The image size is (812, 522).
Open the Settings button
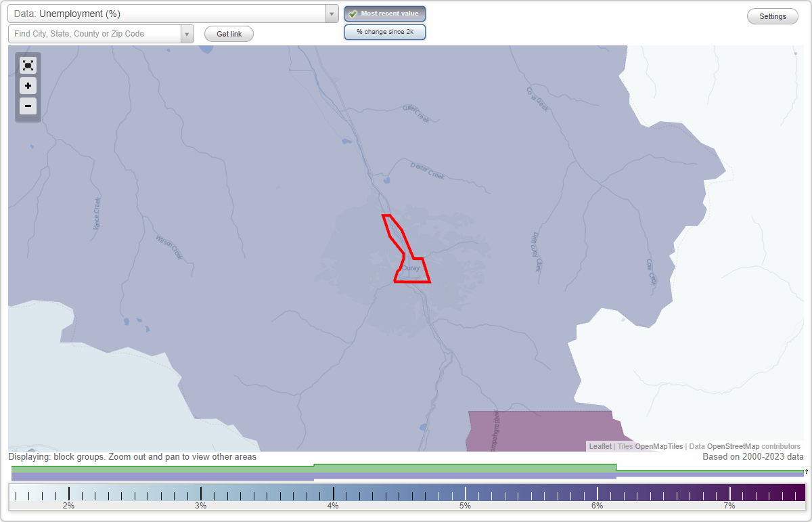[773, 17]
